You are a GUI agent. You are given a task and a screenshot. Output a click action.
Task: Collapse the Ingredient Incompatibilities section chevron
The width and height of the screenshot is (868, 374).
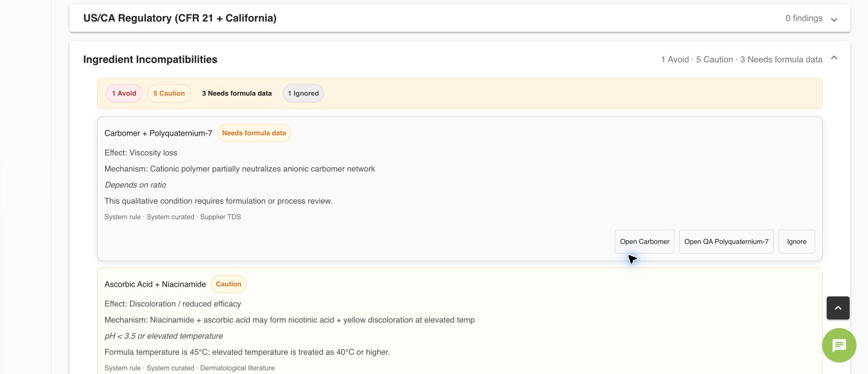834,58
